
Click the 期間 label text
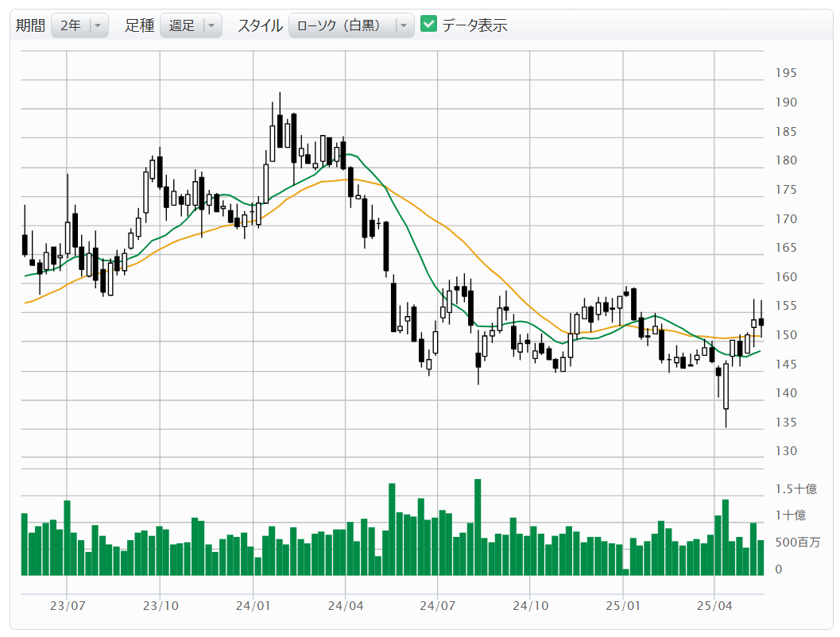[x=31, y=25]
